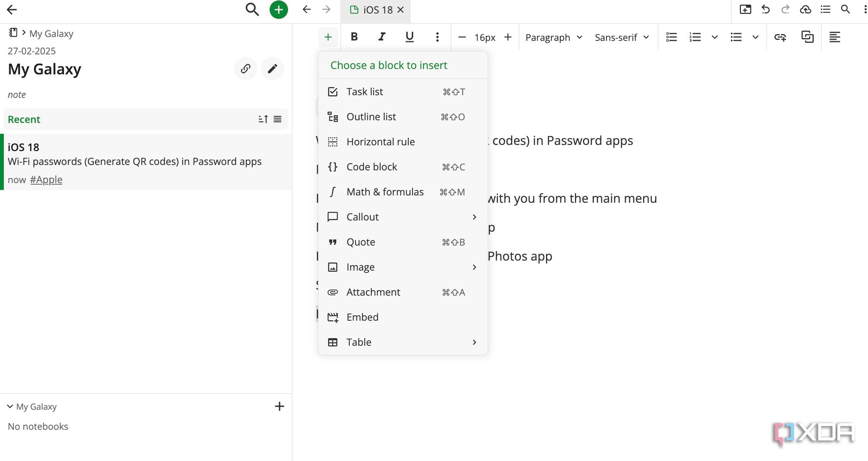
Task: Close the iOS 18 tab
Action: (401, 10)
